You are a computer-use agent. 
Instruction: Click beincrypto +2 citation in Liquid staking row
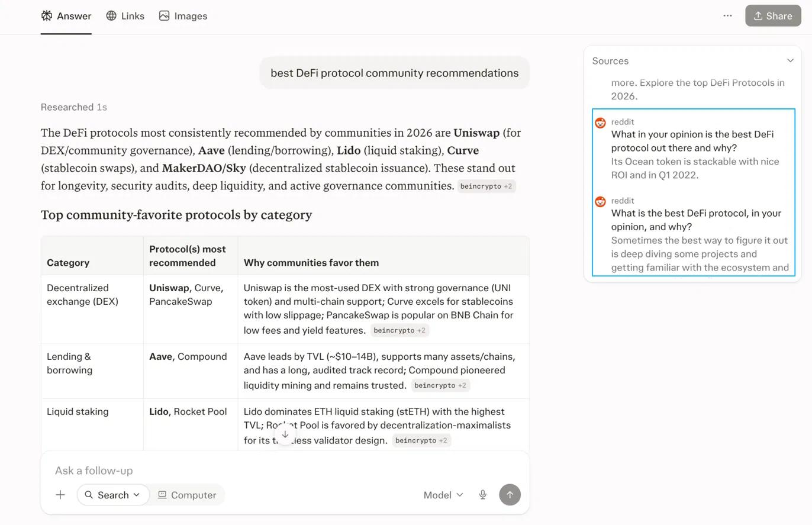click(421, 441)
